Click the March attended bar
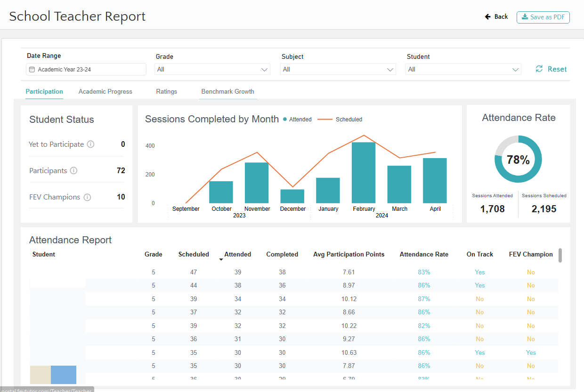584x392 pixels. click(399, 184)
